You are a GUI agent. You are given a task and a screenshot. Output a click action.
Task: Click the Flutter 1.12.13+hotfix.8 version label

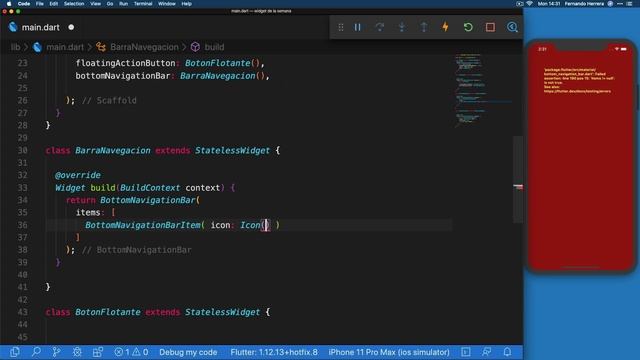(274, 352)
